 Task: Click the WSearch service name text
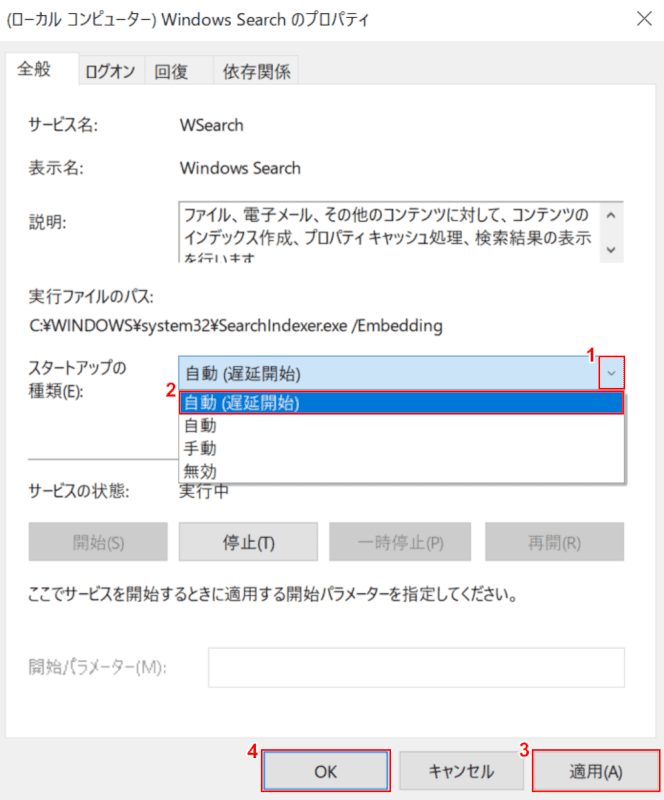point(211,125)
